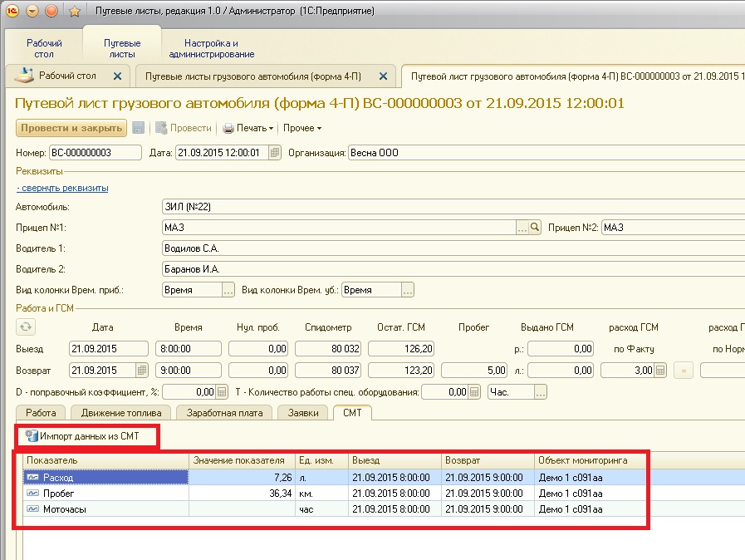Screen dimensions: 745x560
Task: Click the magnifier icon next to Прицеп №1
Action: pyautogui.click(x=536, y=227)
